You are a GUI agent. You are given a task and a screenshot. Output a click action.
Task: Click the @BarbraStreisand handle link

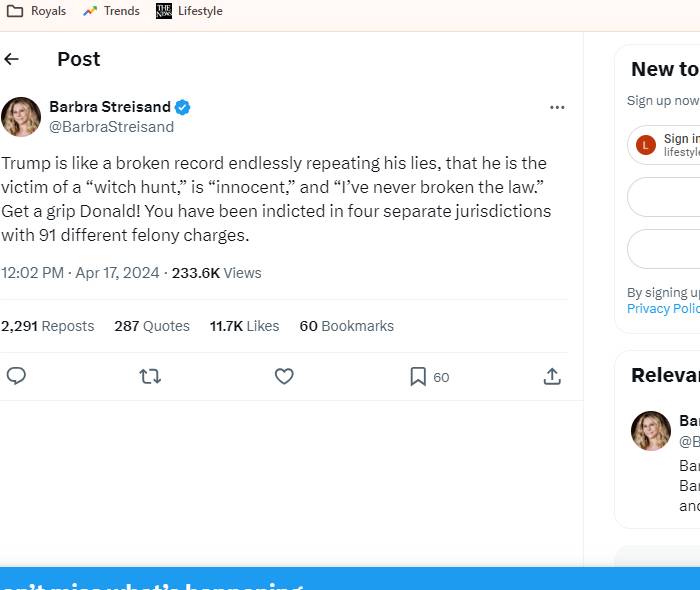pyautogui.click(x=111, y=127)
